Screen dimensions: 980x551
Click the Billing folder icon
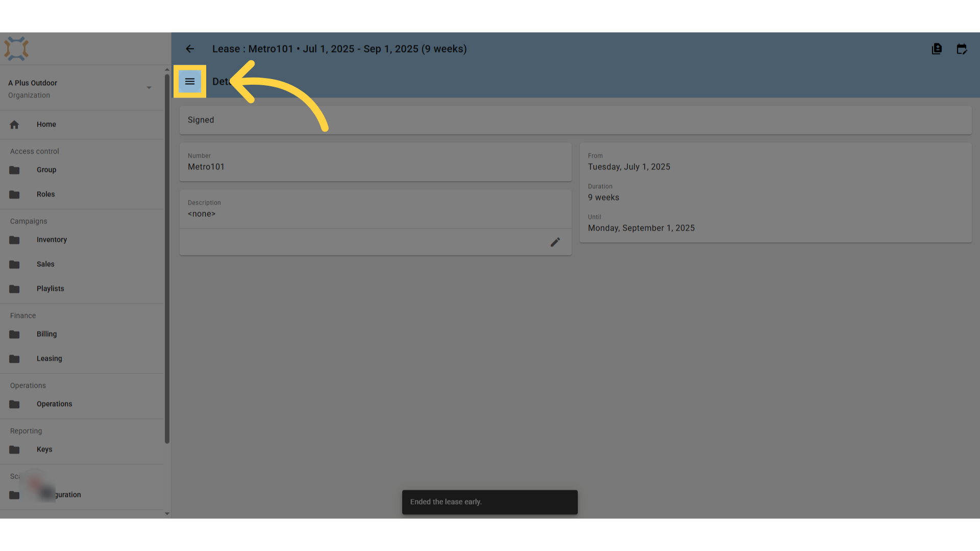click(x=14, y=334)
